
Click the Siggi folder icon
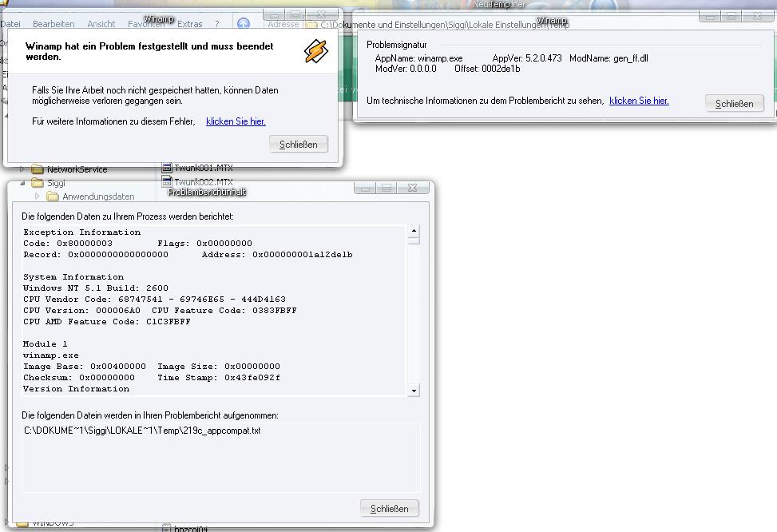pos(38,183)
